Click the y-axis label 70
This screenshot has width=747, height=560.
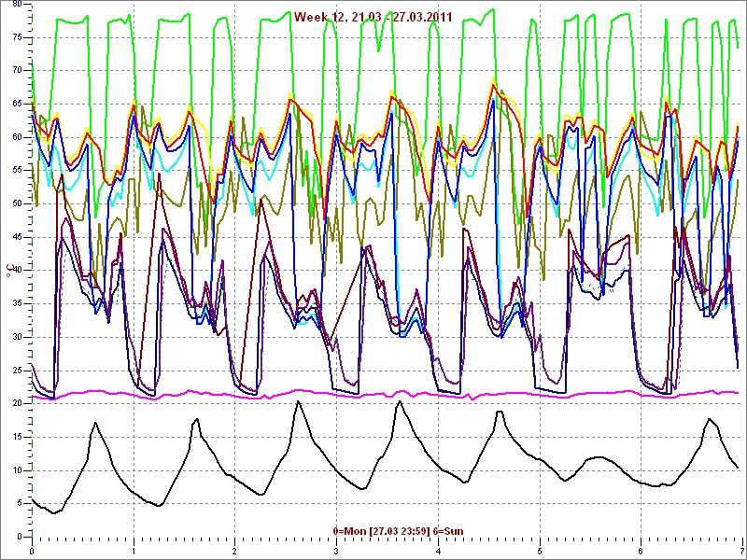(17, 70)
